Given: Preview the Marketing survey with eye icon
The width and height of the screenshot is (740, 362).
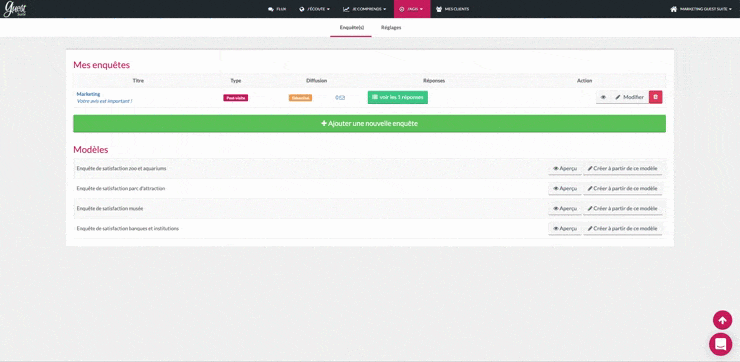Looking at the screenshot, I should point(603,97).
